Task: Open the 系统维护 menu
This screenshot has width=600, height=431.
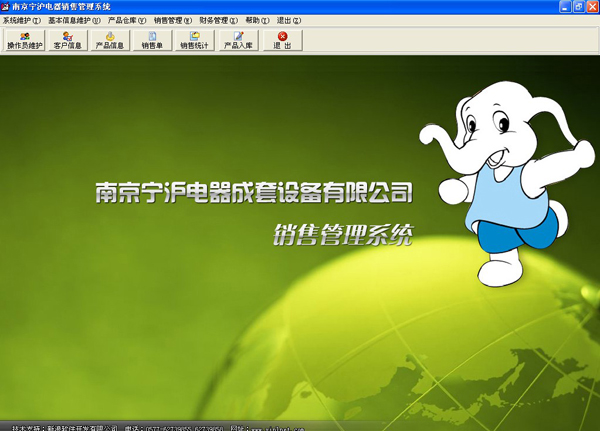Action: [21, 20]
